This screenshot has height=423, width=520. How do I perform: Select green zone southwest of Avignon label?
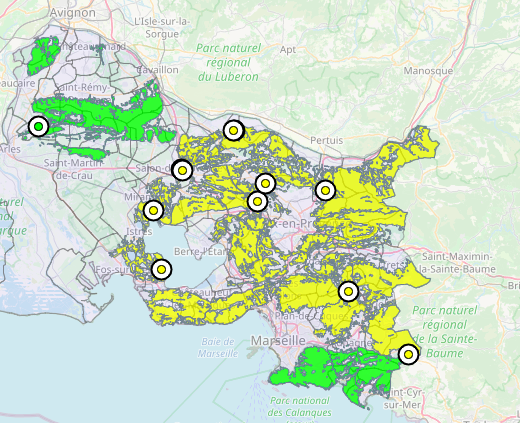pyautogui.click(x=43, y=55)
